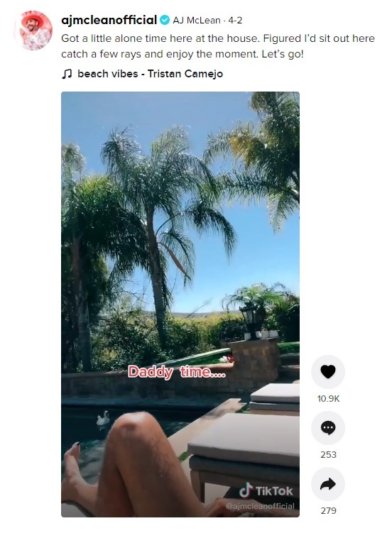Viewport: 392px width, 538px height.
Task: Share the video using arrow icon
Action: tap(328, 484)
